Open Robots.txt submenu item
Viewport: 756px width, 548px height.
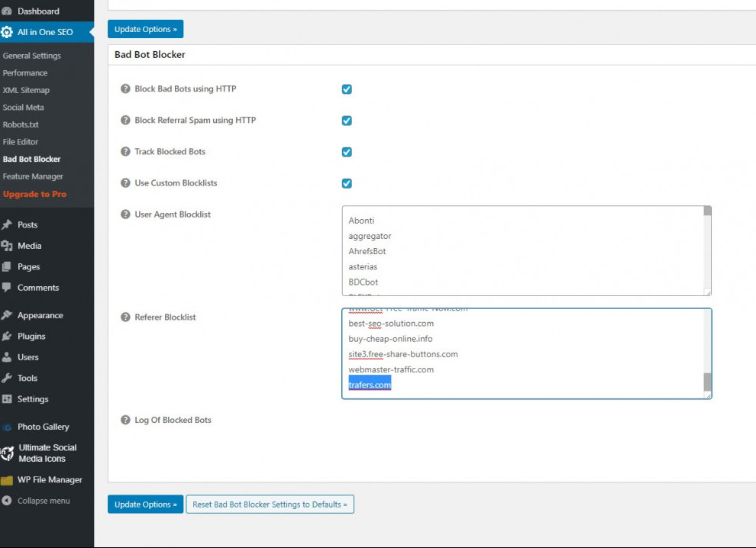coord(21,124)
